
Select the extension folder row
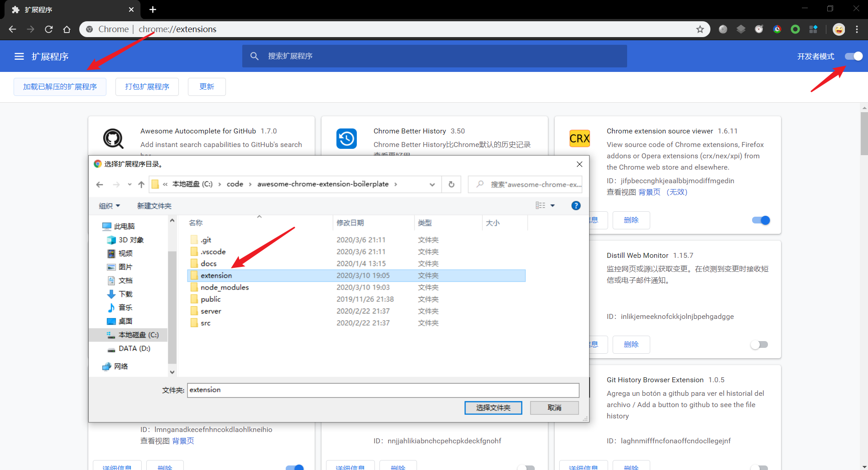[x=356, y=275]
